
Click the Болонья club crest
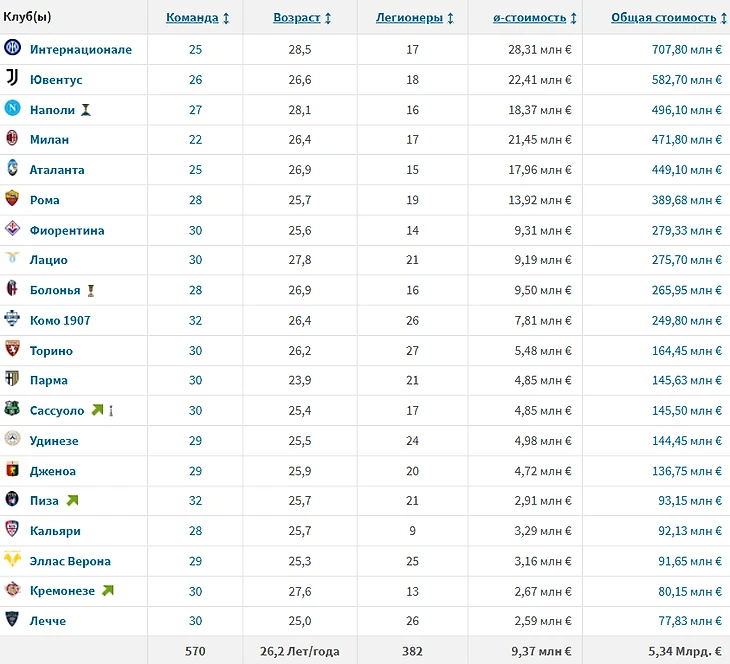click(x=13, y=288)
